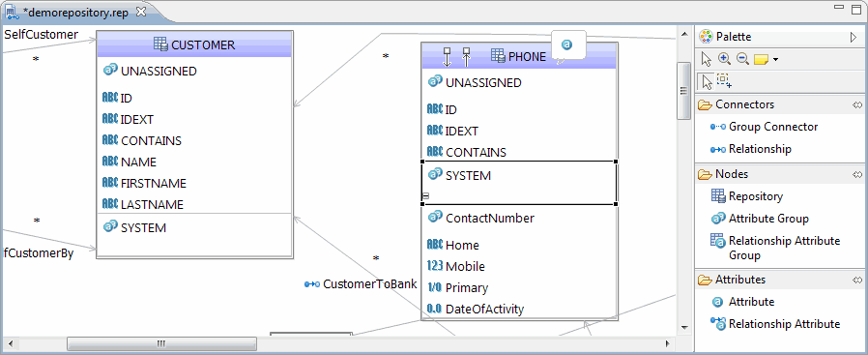Pin the Nodes drawer open
868x355 pixels.
pyautogui.click(x=857, y=174)
